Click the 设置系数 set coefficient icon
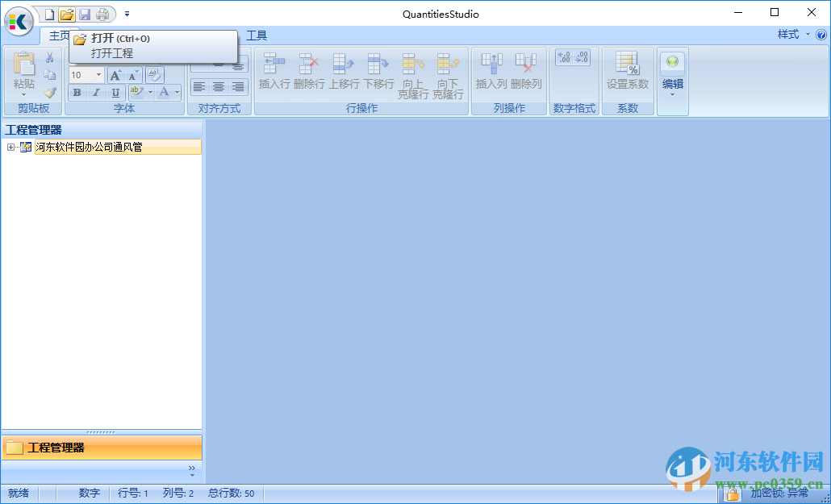831x504 pixels. [x=628, y=64]
